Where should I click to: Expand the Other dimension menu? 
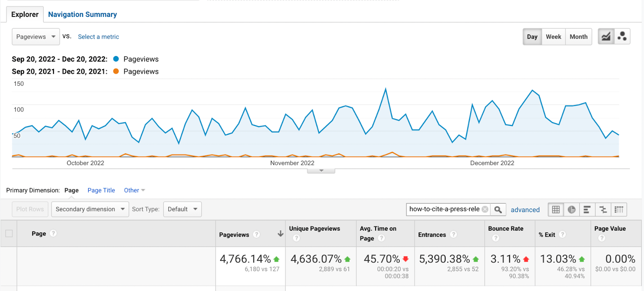[x=134, y=190]
